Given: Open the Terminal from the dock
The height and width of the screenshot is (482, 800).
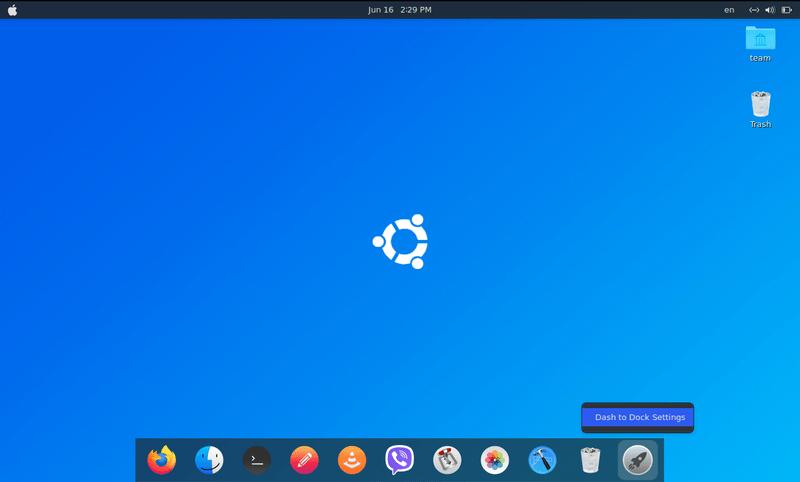Looking at the screenshot, I should [257, 460].
